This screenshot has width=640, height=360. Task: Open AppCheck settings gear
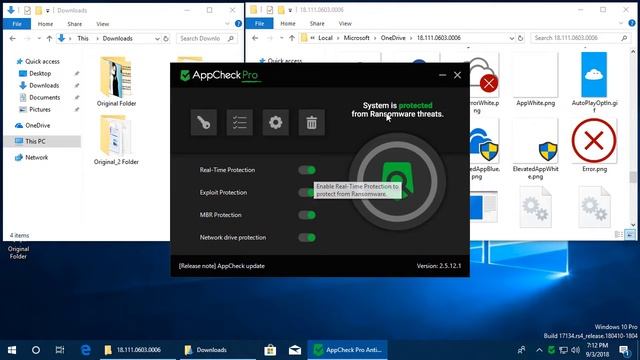(276, 122)
